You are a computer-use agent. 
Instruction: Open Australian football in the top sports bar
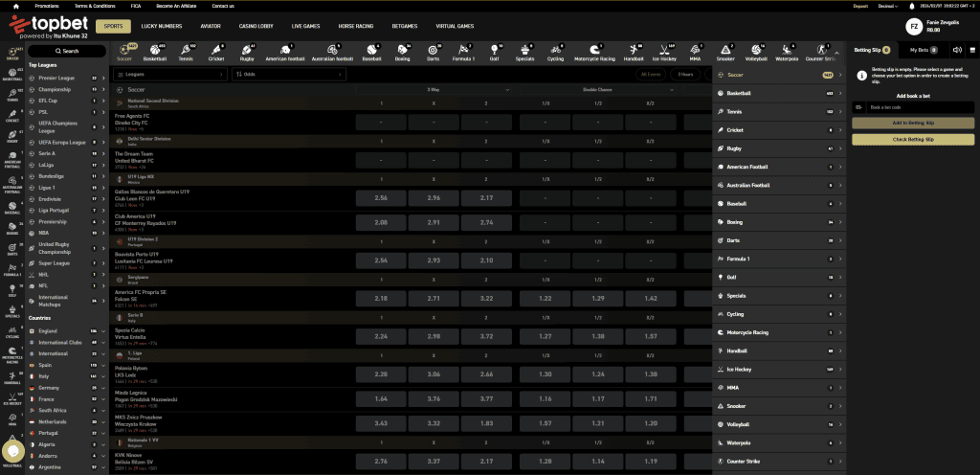[x=332, y=52]
